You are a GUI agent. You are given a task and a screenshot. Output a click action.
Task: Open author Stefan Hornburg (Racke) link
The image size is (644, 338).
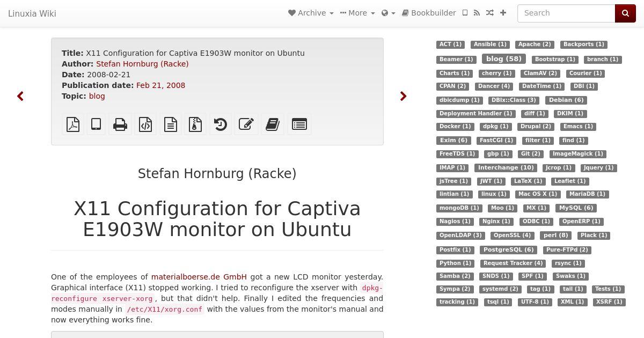(142, 64)
